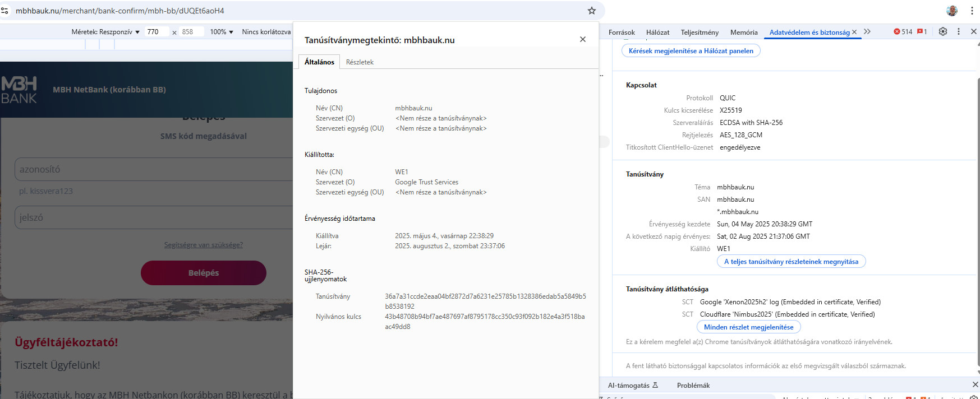Open the Chrome profile avatar
The height and width of the screenshot is (399, 980).
[952, 11]
